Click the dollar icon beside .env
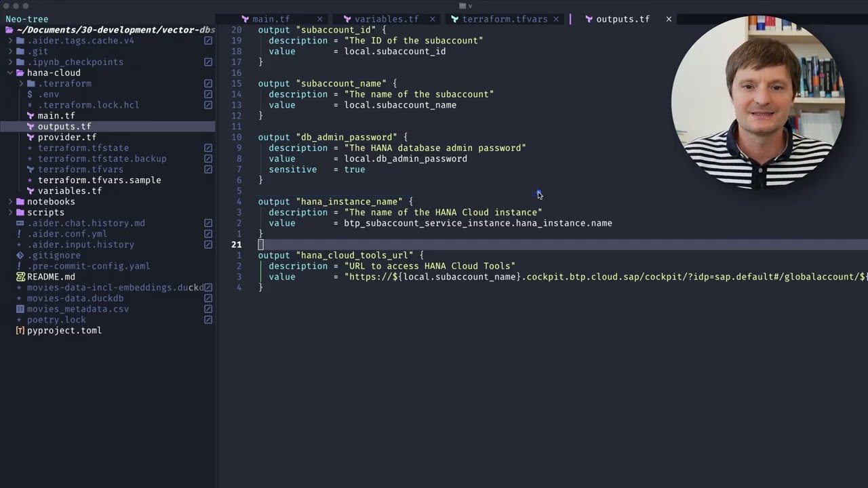Screen dimensions: 868x488 pyautogui.click(x=30, y=94)
